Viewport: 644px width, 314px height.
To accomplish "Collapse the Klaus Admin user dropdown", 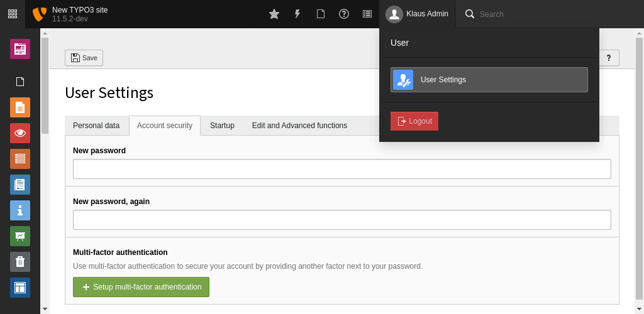I will (x=418, y=14).
